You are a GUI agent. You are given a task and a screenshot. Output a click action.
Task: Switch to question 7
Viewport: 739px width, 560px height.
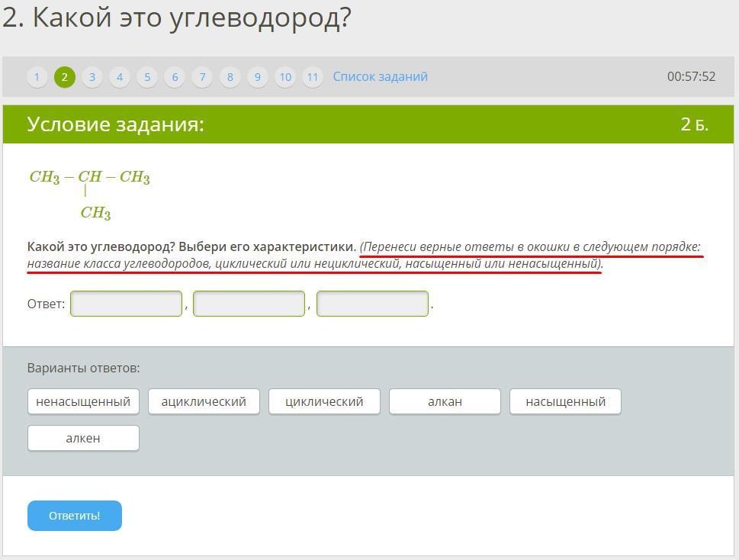point(202,77)
